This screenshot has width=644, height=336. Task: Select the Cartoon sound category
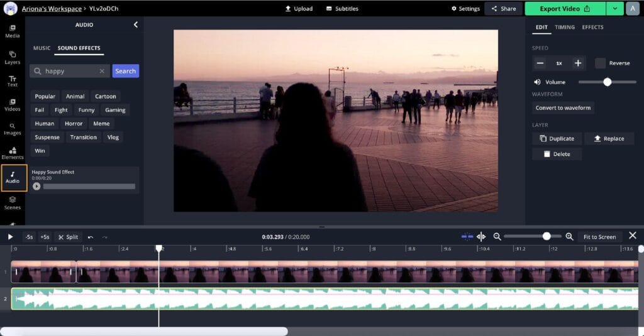(106, 97)
